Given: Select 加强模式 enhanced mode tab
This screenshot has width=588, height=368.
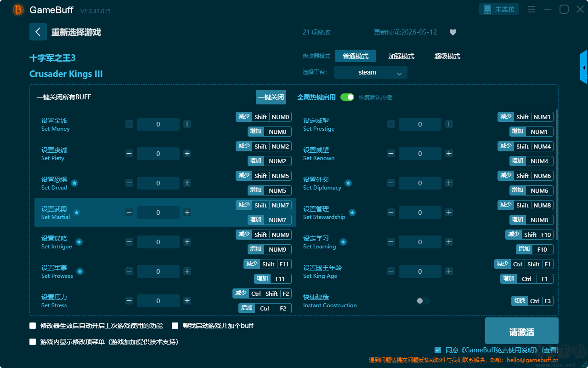Looking at the screenshot, I should (401, 56).
